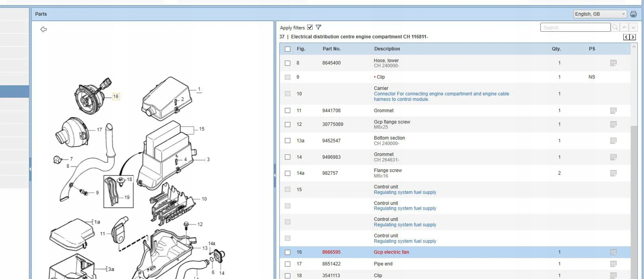The image size is (644, 279).
Task: Open note icon for Gcp electric fan row
Action: click(x=613, y=252)
